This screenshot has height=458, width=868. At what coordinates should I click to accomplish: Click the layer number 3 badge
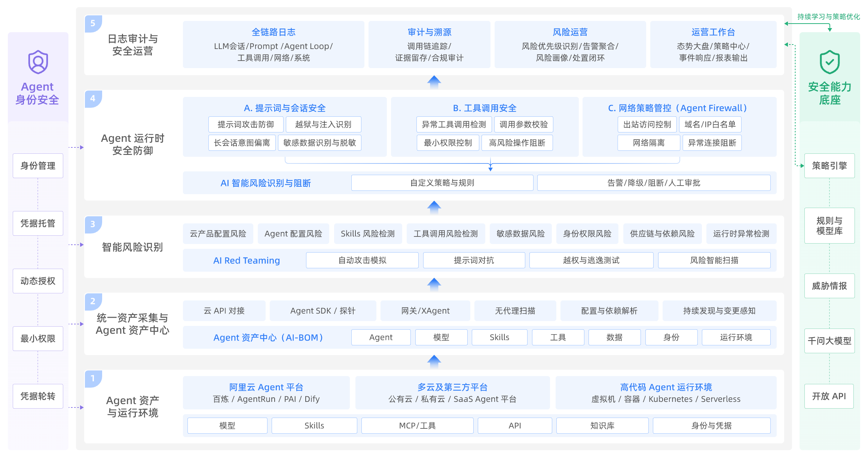[x=93, y=225]
